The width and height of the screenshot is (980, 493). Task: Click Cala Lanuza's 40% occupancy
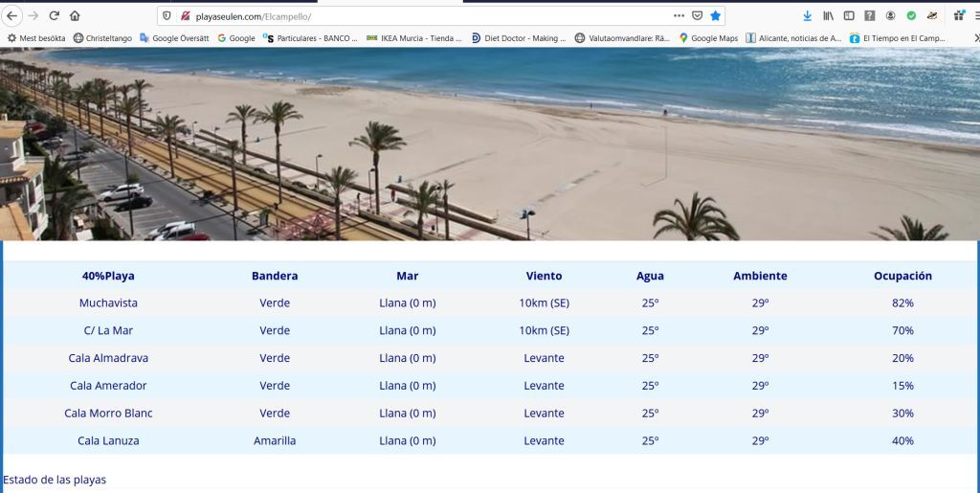coord(902,440)
